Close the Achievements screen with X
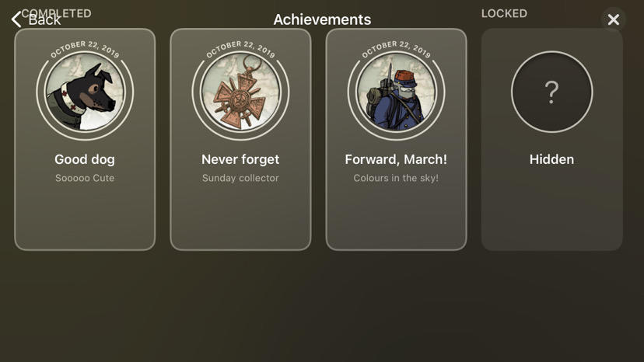Image resolution: width=644 pixels, height=362 pixels. 613,19
